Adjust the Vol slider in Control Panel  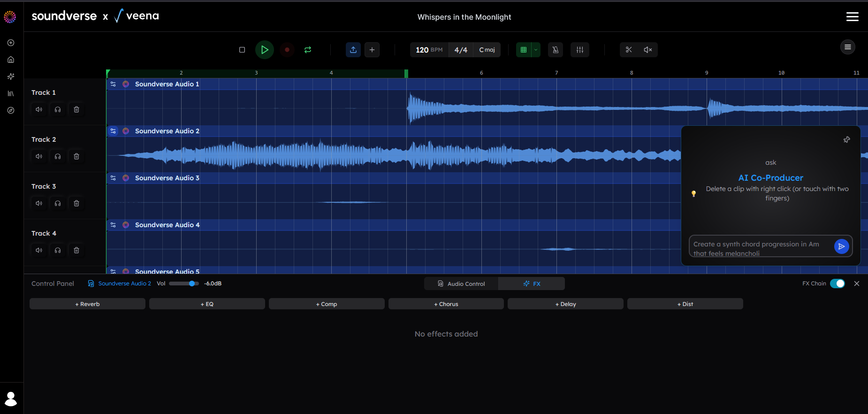click(184, 284)
